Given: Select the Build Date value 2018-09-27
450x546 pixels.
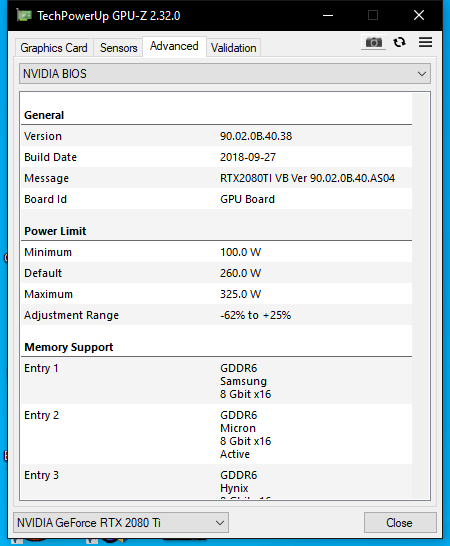Looking at the screenshot, I should [248, 157].
